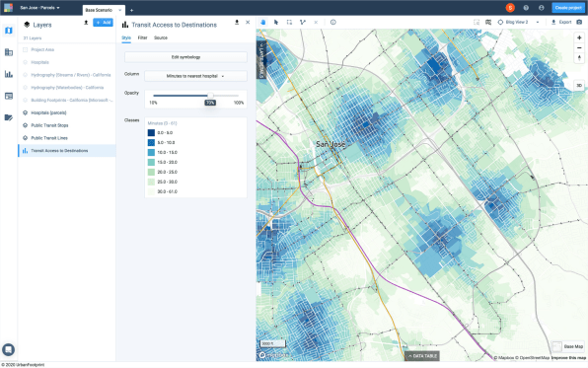Open the buildings icon in left sidebar
Image resolution: width=588 pixels, height=368 pixels.
pos(9,52)
